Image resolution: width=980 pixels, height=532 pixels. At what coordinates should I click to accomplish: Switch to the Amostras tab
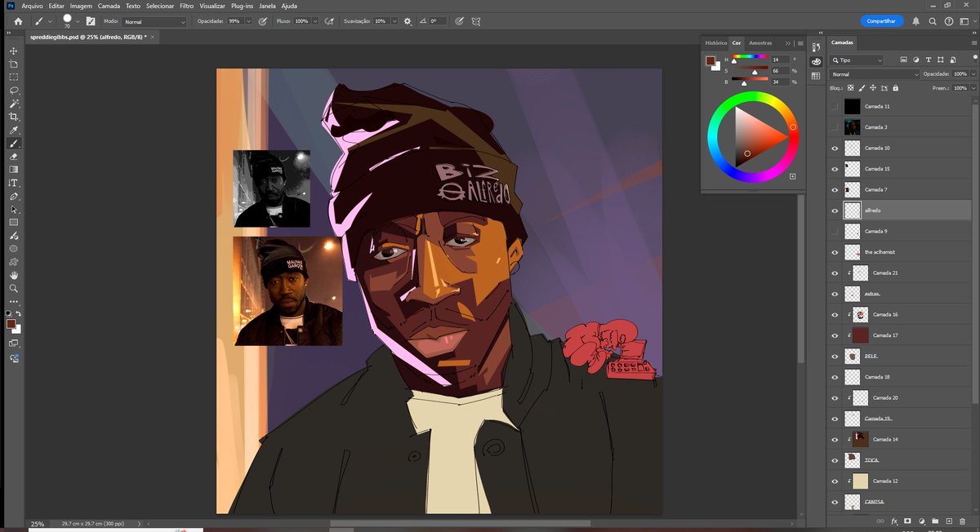tap(761, 43)
